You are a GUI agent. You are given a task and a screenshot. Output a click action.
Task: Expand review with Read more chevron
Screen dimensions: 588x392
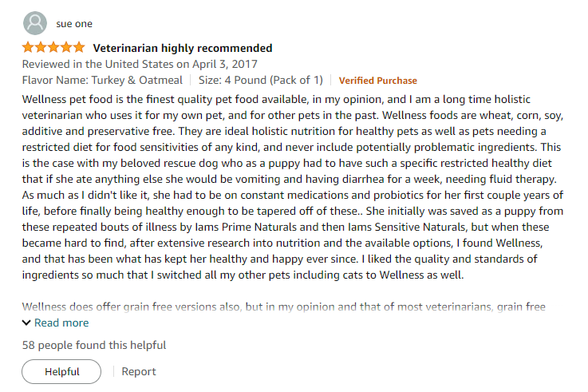(26, 323)
